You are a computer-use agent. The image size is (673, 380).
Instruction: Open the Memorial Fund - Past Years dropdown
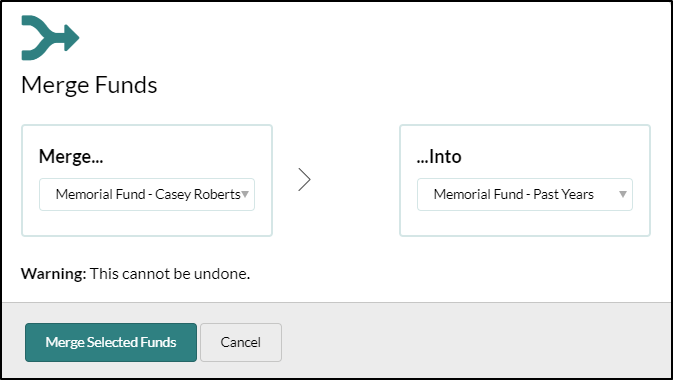(524, 195)
